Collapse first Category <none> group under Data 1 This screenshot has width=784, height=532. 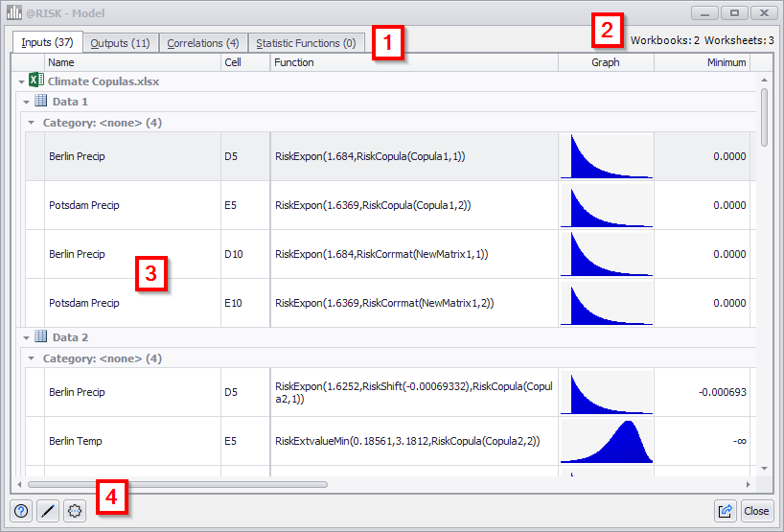(x=32, y=123)
